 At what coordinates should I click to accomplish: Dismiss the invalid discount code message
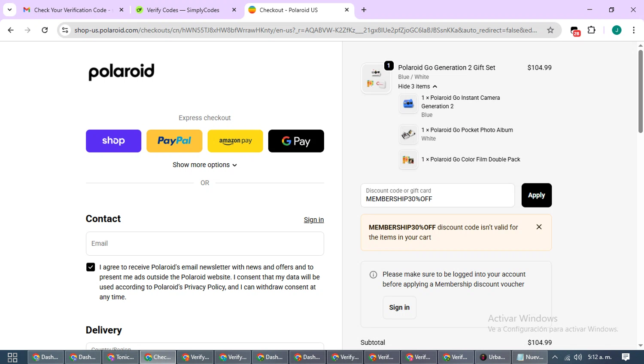539,227
